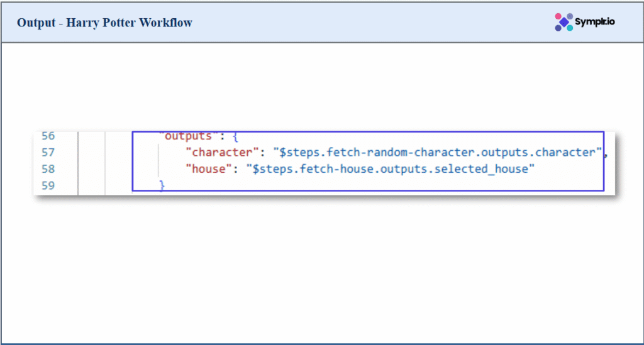The width and height of the screenshot is (644, 345).
Task: Click line number 58 in the gutter
Action: [48, 169]
